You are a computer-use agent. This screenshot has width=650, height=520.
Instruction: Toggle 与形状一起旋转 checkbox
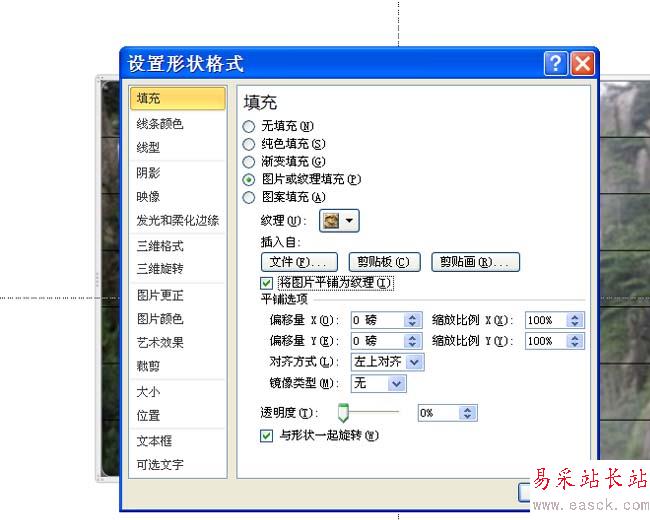click(266, 436)
